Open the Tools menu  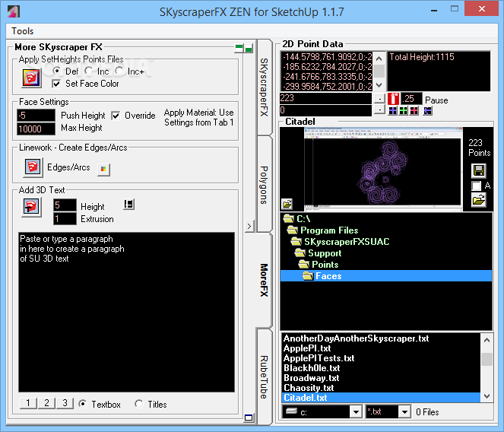click(23, 31)
